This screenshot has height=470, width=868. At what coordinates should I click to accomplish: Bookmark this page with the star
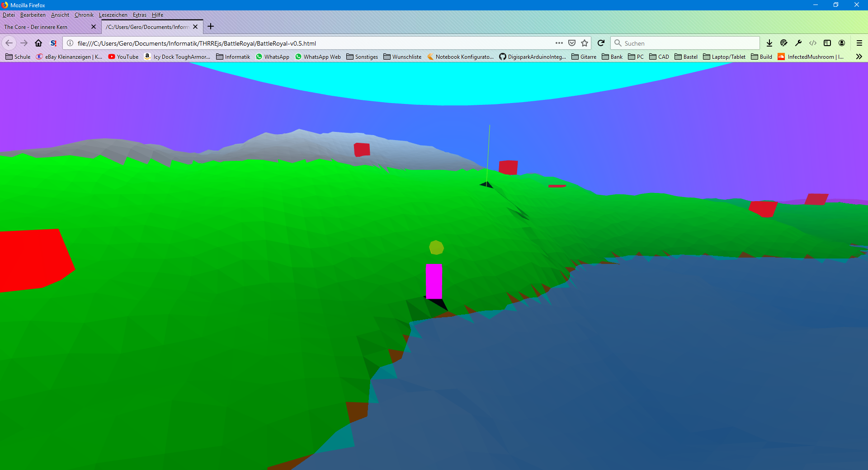tap(585, 43)
